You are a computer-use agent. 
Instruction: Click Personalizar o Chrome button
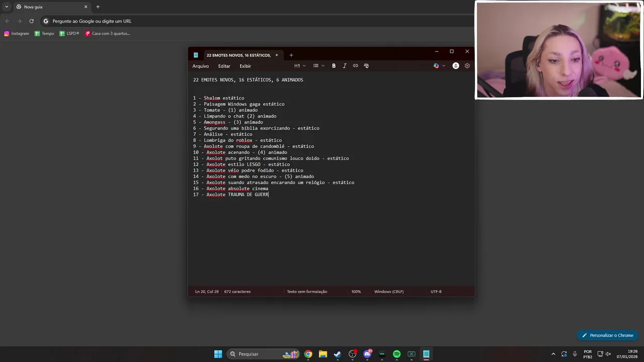[x=608, y=335]
